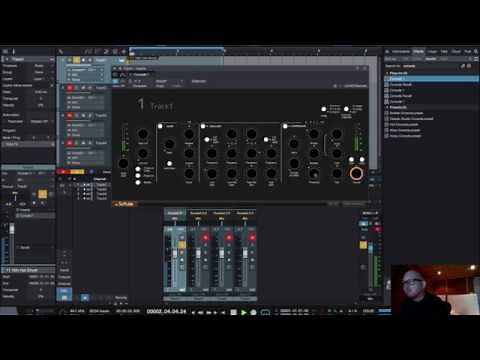Click the yellow Solo square on the Main channel
The image size is (480, 360).
coord(363,245)
